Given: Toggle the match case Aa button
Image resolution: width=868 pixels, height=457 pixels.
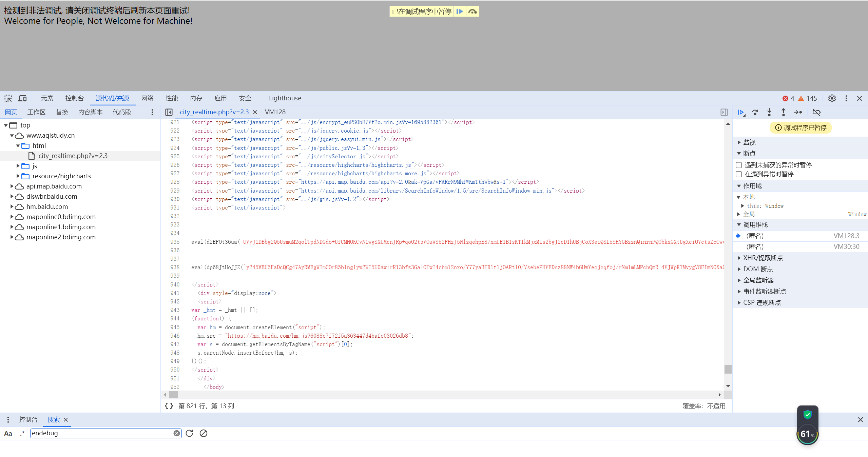Looking at the screenshot, I should (8, 433).
